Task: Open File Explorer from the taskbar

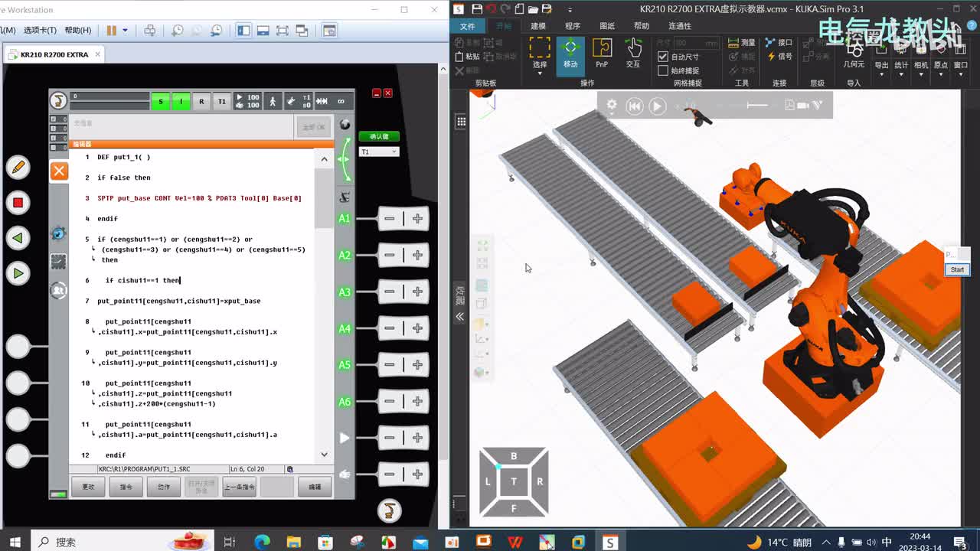Action: [293, 542]
